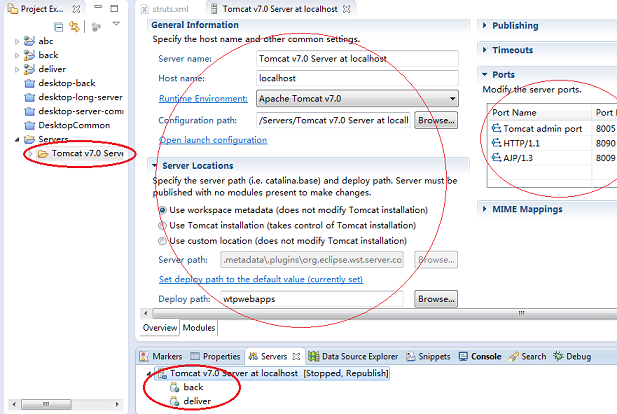Open the Runtime Environment link
This screenshot has height=414, width=617.
tap(203, 98)
